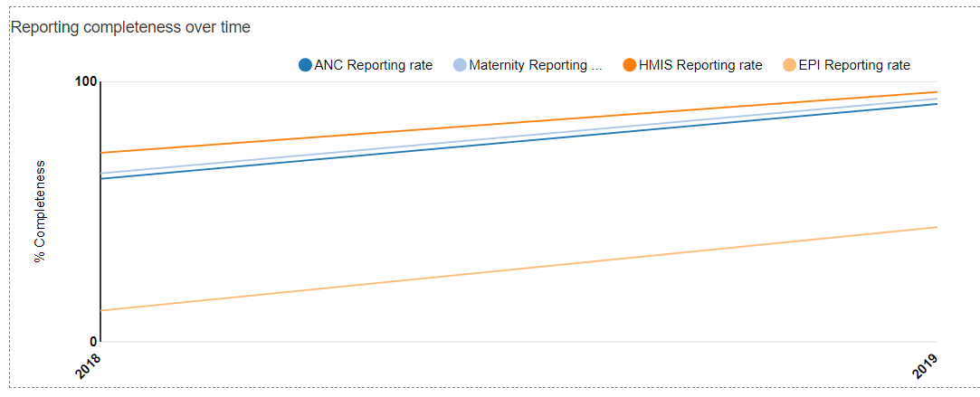Select the 2018 x-axis label
980x397 pixels.
(90, 365)
